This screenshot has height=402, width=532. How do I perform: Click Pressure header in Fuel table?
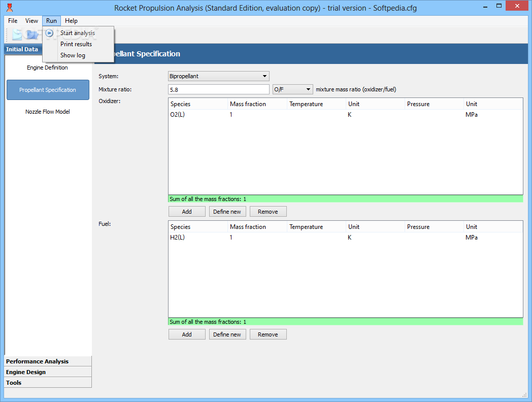pyautogui.click(x=435, y=227)
